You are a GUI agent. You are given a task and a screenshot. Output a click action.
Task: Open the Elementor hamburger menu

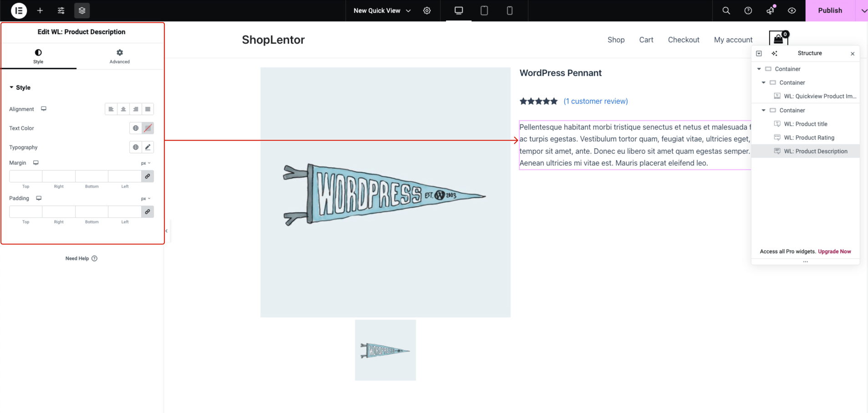tap(19, 10)
